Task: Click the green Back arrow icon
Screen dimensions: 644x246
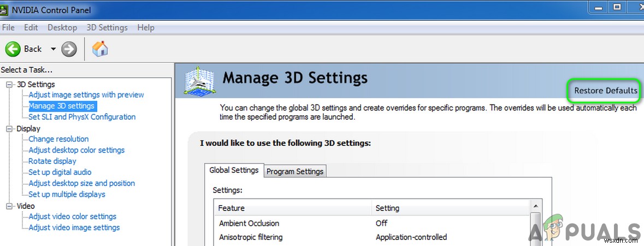Action: (13, 49)
